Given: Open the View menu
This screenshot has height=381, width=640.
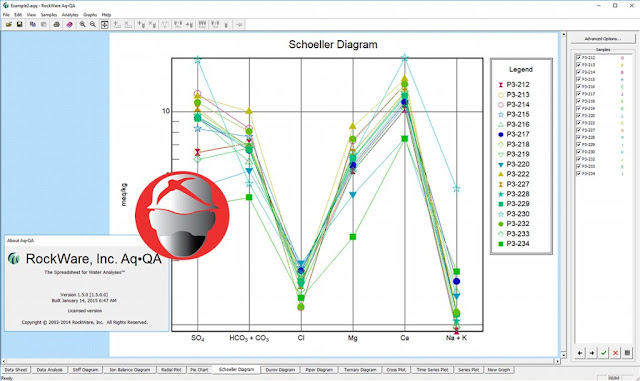Looking at the screenshot, I should pos(31,15).
